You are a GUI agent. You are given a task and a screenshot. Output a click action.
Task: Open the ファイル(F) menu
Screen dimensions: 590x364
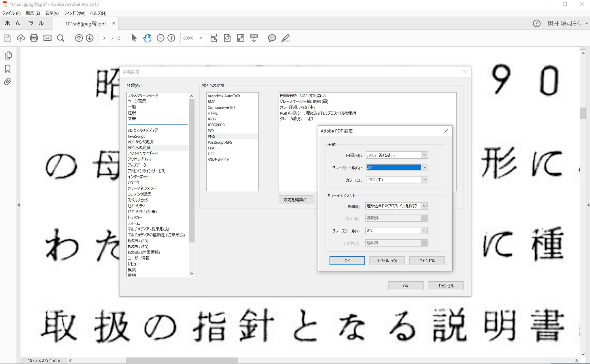(x=12, y=13)
